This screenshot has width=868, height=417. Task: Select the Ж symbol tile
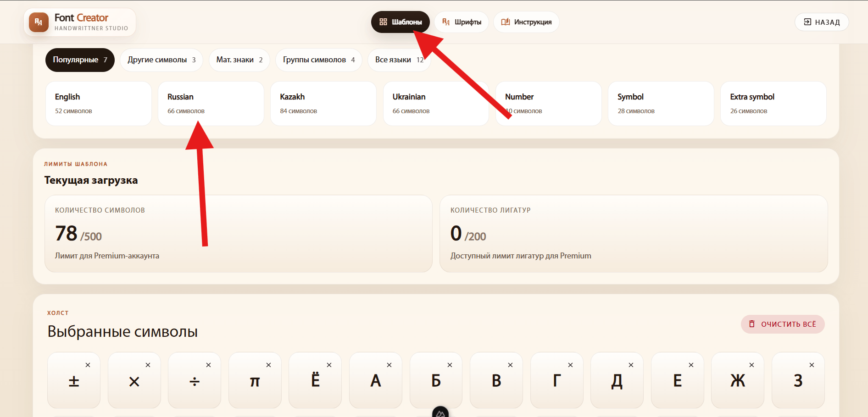click(738, 380)
